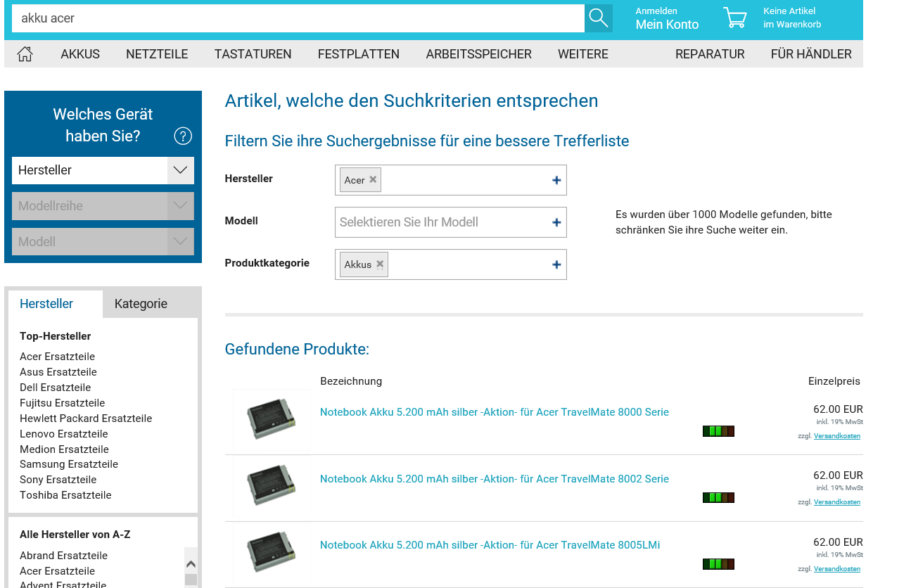The width and height of the screenshot is (911, 588).
Task: Click TravelMate 8005LMi battery thumbnail
Action: click(272, 553)
